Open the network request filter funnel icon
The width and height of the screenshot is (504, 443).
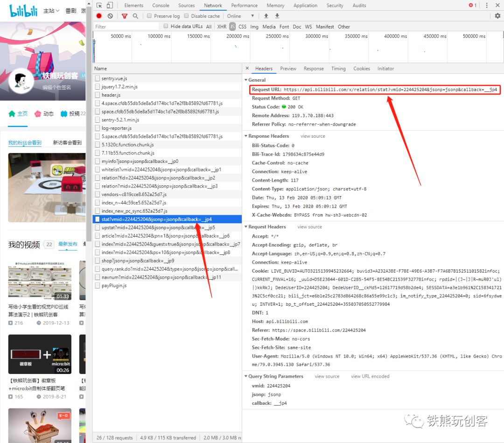coord(125,15)
